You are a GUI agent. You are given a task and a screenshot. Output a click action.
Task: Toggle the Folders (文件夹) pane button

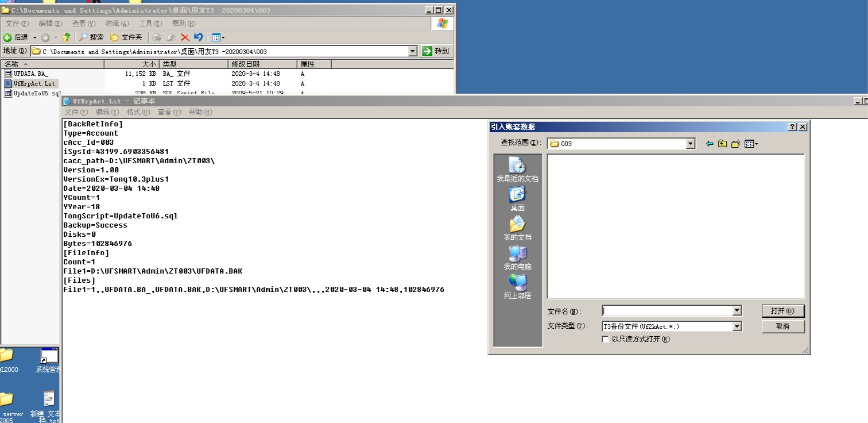(126, 37)
